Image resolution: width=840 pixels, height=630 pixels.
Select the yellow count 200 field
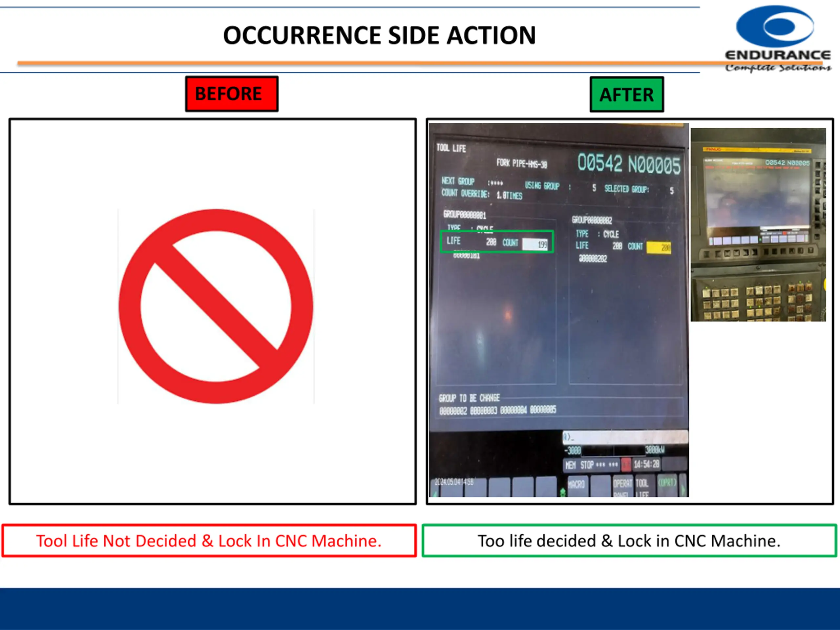coord(659,248)
